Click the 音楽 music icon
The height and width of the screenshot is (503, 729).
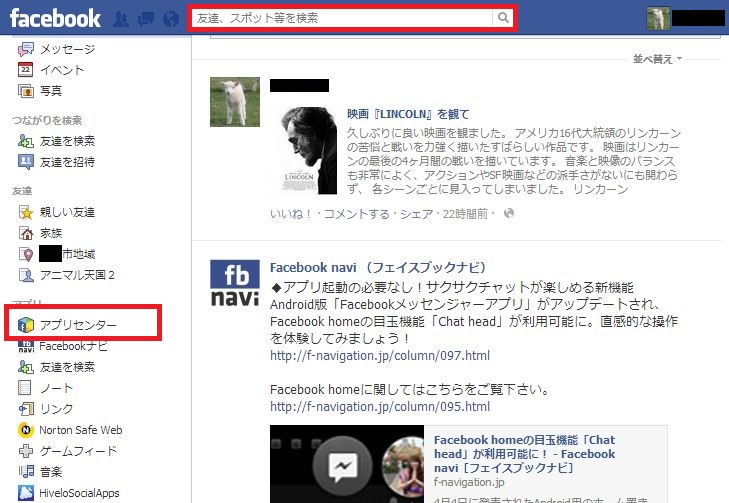(26, 472)
